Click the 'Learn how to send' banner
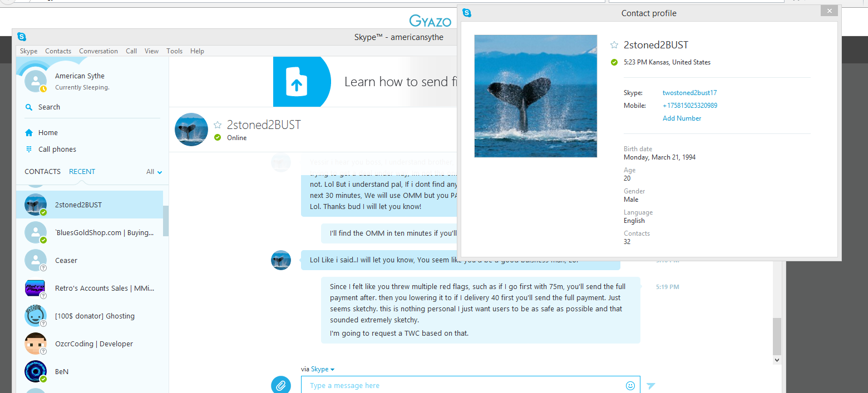The height and width of the screenshot is (393, 868). click(365, 82)
